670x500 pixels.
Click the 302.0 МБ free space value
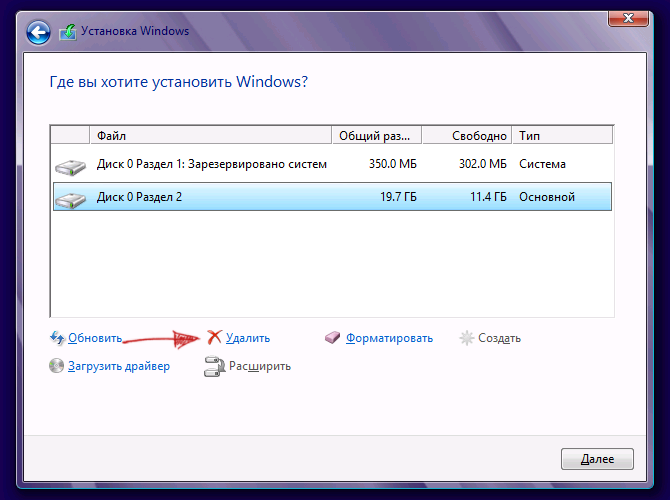tap(483, 164)
